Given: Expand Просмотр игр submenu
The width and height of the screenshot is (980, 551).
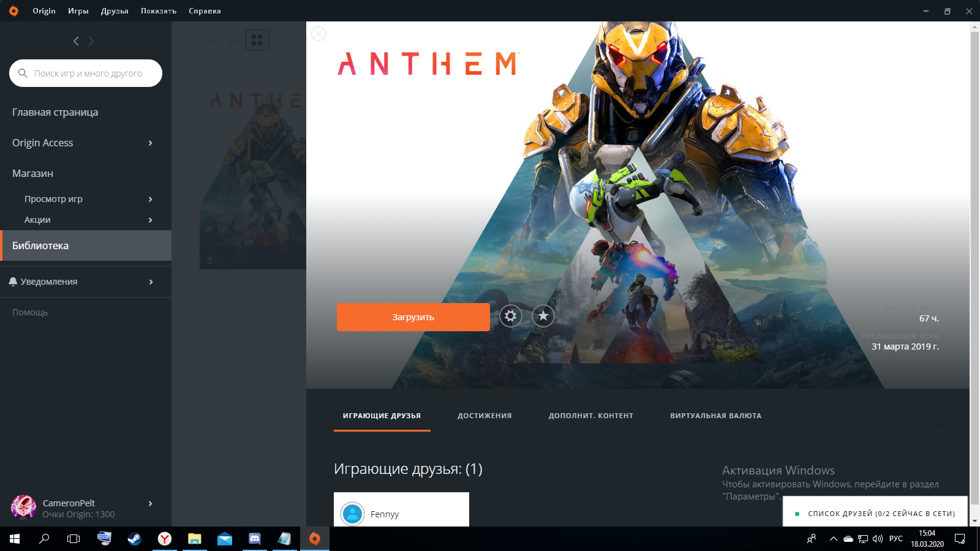Looking at the screenshot, I should [x=150, y=199].
